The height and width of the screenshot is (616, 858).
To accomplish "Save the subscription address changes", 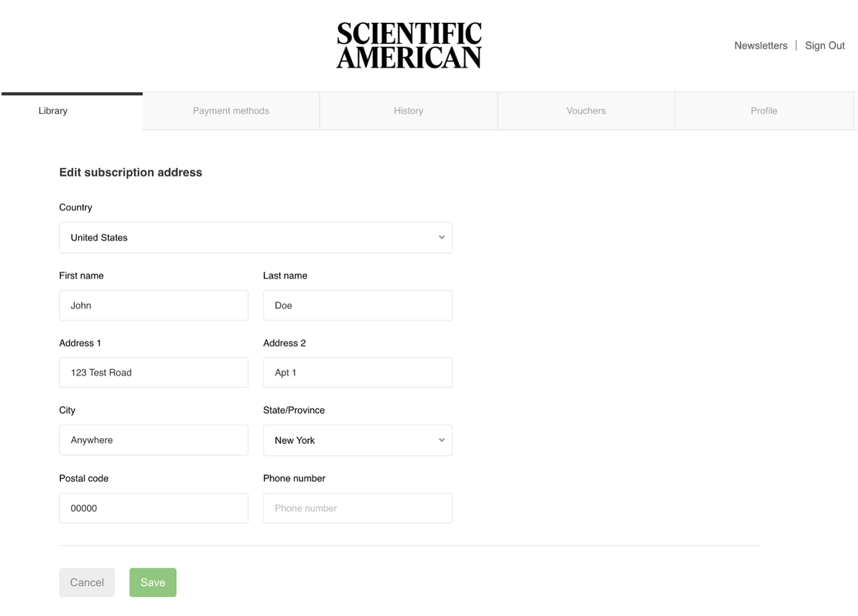I will coord(153,582).
